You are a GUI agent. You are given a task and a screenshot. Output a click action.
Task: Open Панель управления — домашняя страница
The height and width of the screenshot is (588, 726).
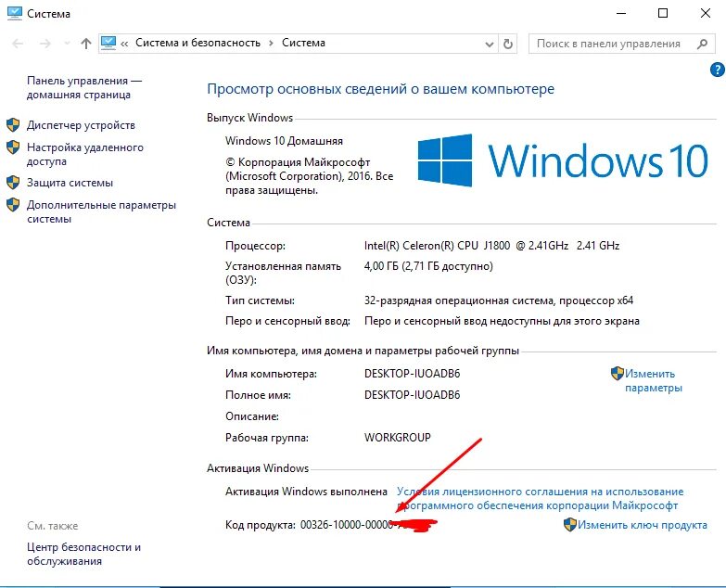83,87
